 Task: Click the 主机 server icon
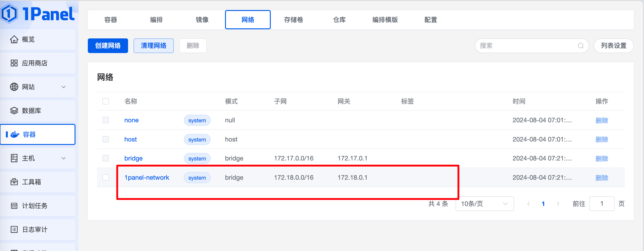click(14, 158)
